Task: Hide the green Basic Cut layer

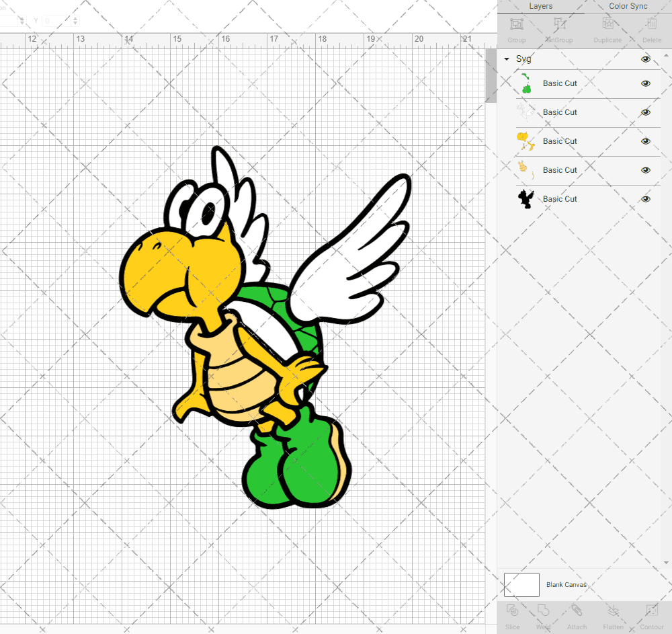Action: 645,83
